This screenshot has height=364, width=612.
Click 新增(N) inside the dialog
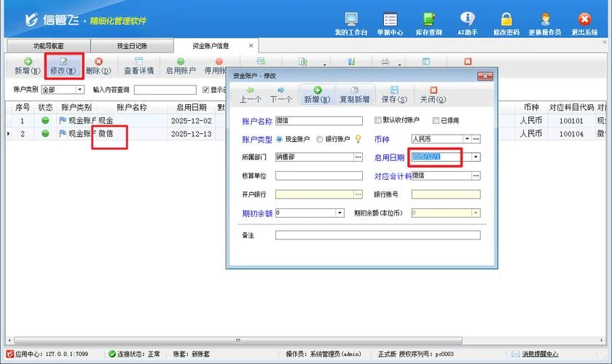tap(318, 95)
